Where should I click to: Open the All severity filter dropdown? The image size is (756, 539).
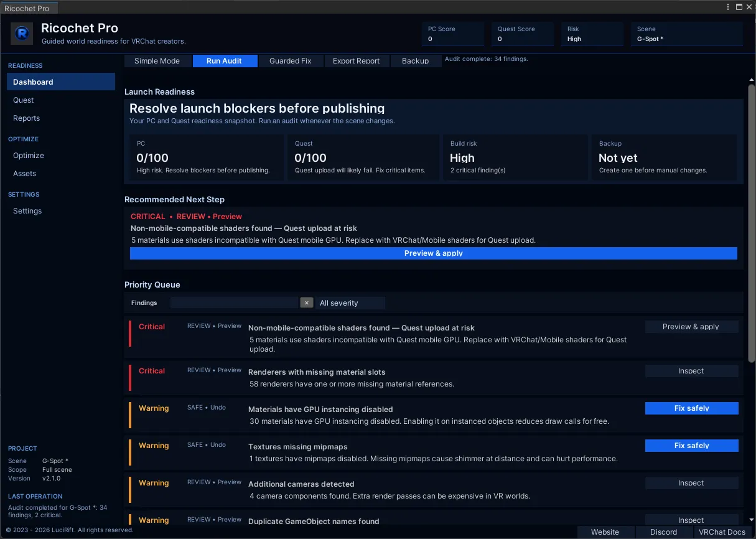pos(350,303)
